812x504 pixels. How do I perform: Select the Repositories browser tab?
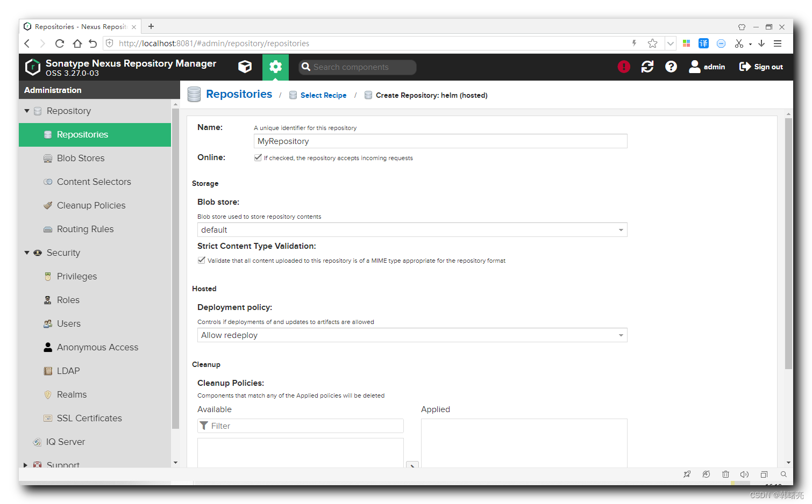[x=81, y=26]
